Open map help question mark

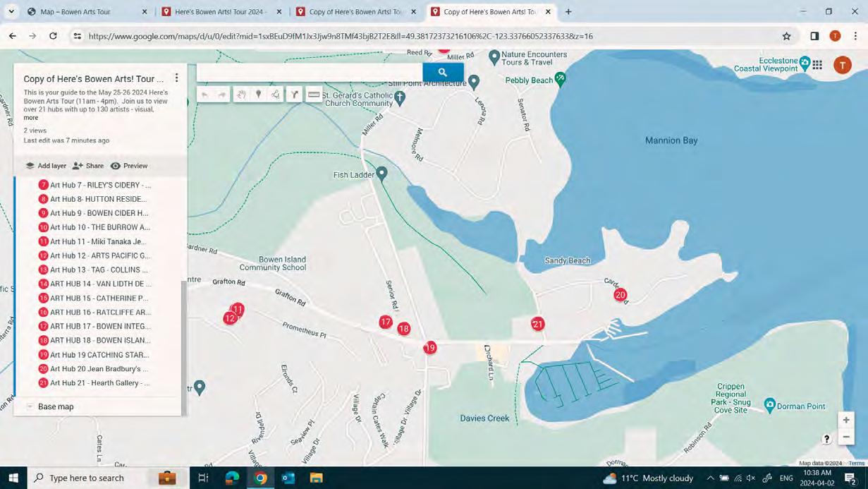[826, 439]
